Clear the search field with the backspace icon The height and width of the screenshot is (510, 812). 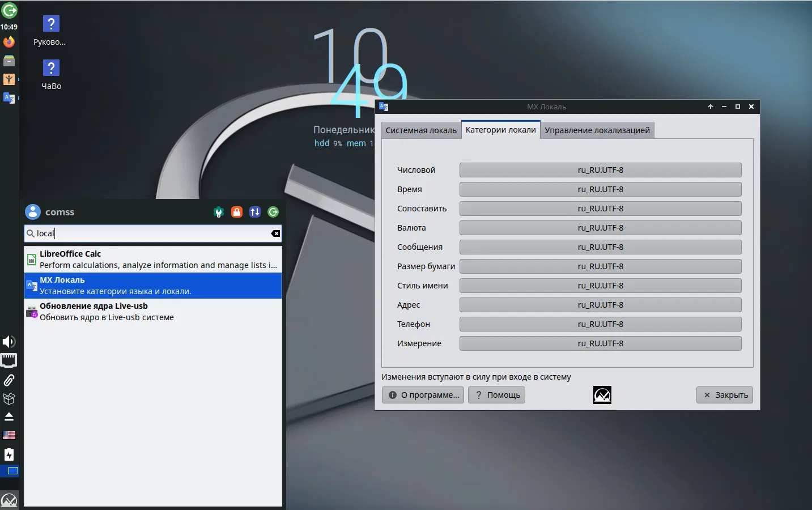275,233
